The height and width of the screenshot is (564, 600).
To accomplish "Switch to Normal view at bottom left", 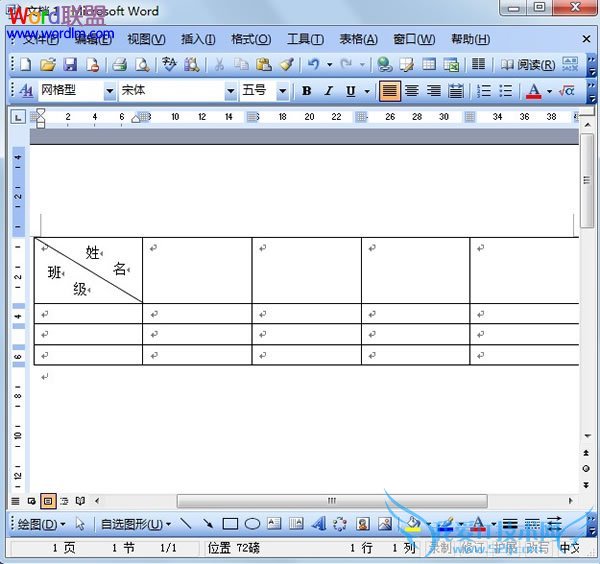I will pyautogui.click(x=15, y=500).
